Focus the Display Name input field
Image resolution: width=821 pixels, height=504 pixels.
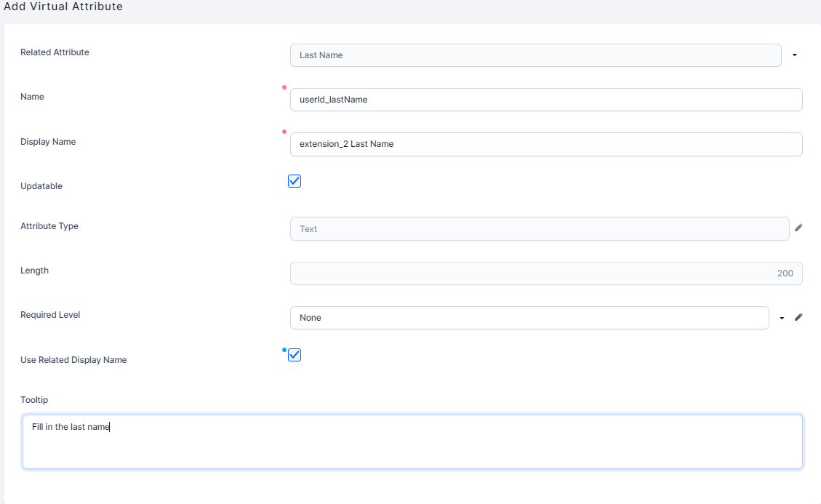click(x=545, y=144)
